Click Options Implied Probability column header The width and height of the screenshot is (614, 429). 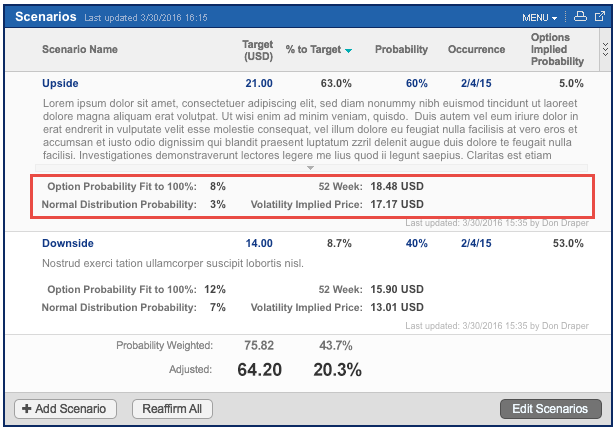coord(557,49)
